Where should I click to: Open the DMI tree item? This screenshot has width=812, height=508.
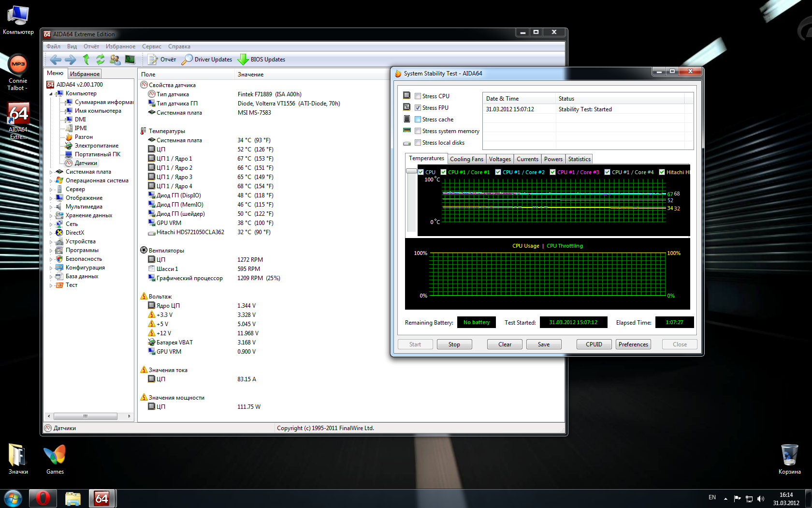click(80, 120)
